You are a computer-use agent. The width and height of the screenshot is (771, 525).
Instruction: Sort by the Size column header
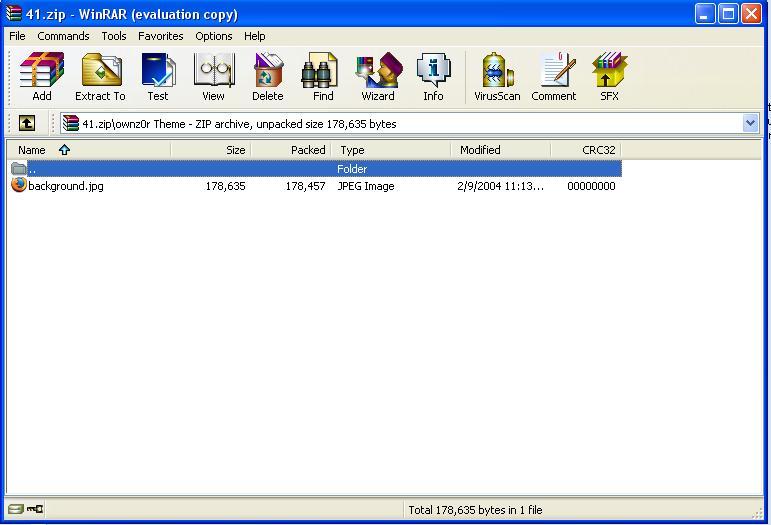[211, 150]
